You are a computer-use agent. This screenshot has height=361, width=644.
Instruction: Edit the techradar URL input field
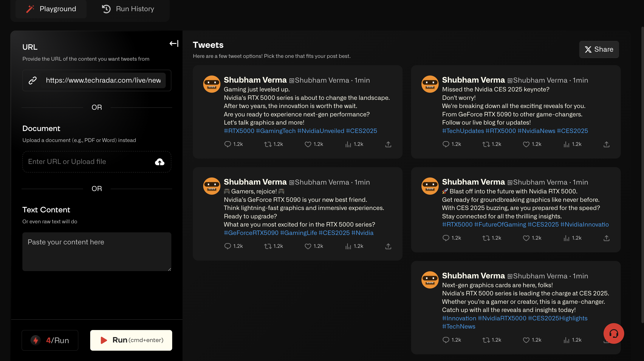[x=103, y=80]
